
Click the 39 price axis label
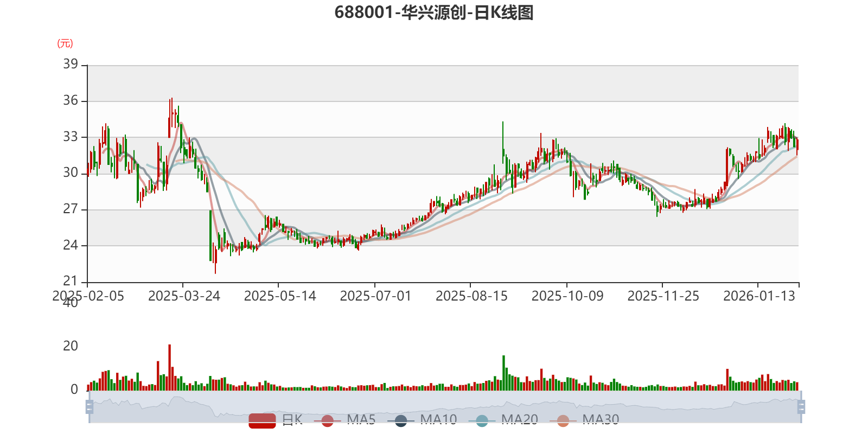[71, 64]
